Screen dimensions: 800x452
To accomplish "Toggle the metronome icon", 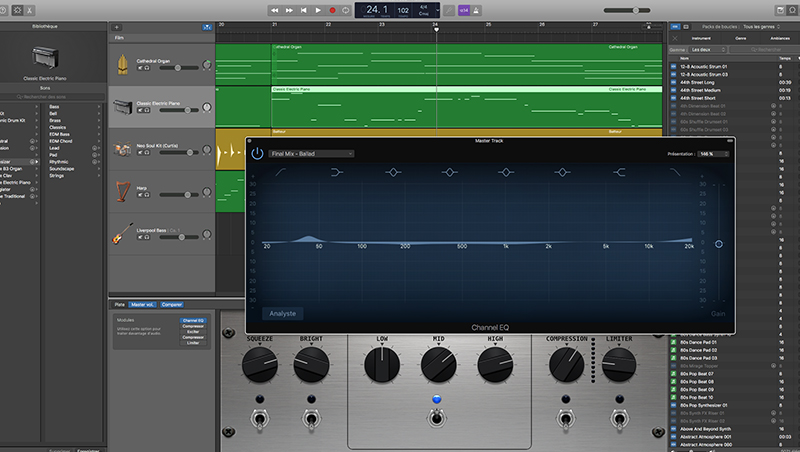I will [x=476, y=10].
